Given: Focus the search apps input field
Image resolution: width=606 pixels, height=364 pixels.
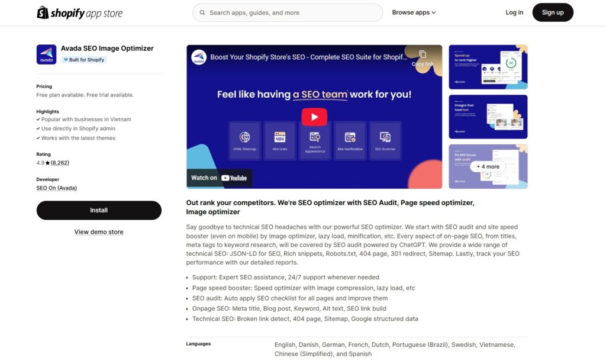Looking at the screenshot, I should 288,13.
